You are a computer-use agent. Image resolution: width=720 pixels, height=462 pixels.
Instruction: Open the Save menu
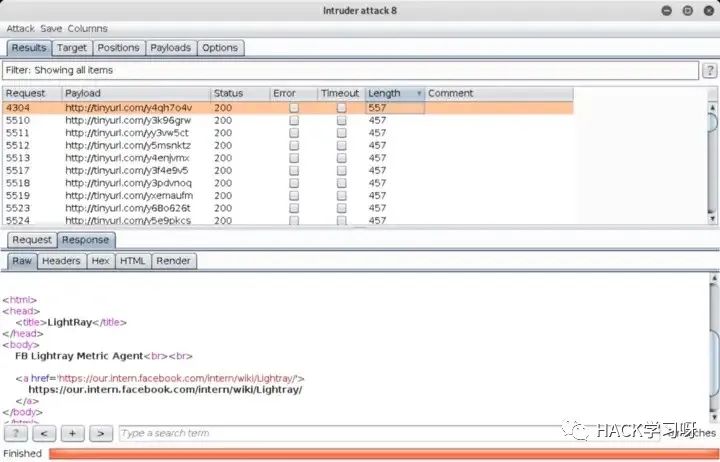(x=51, y=29)
